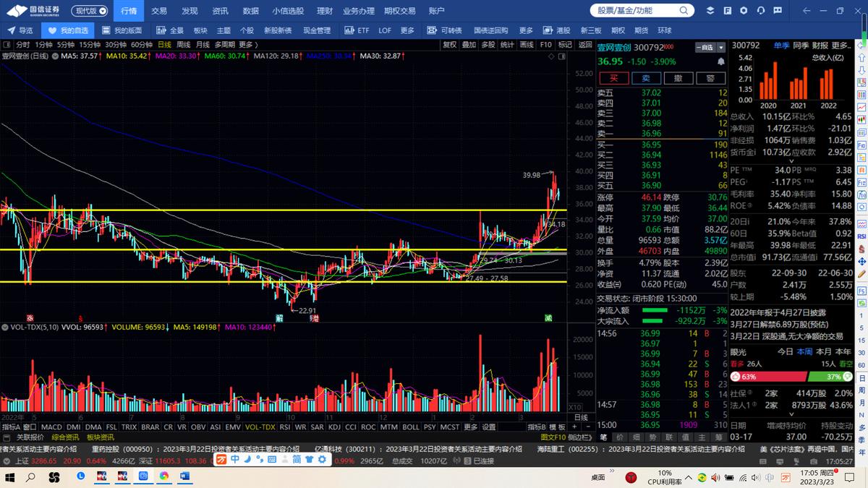Open the 小信选股 main menu
The width and height of the screenshot is (868, 488).
(288, 11)
